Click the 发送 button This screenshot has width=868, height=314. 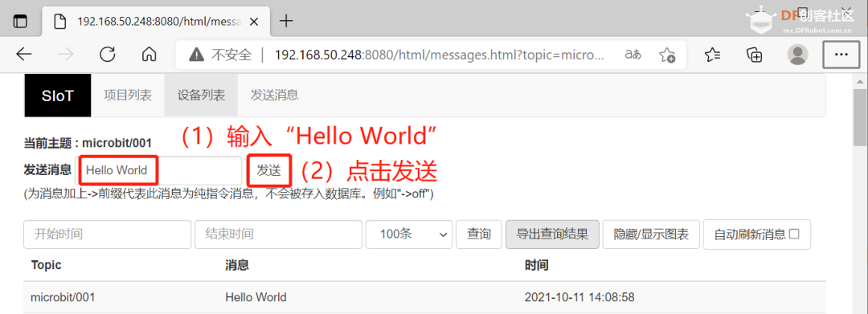[269, 170]
